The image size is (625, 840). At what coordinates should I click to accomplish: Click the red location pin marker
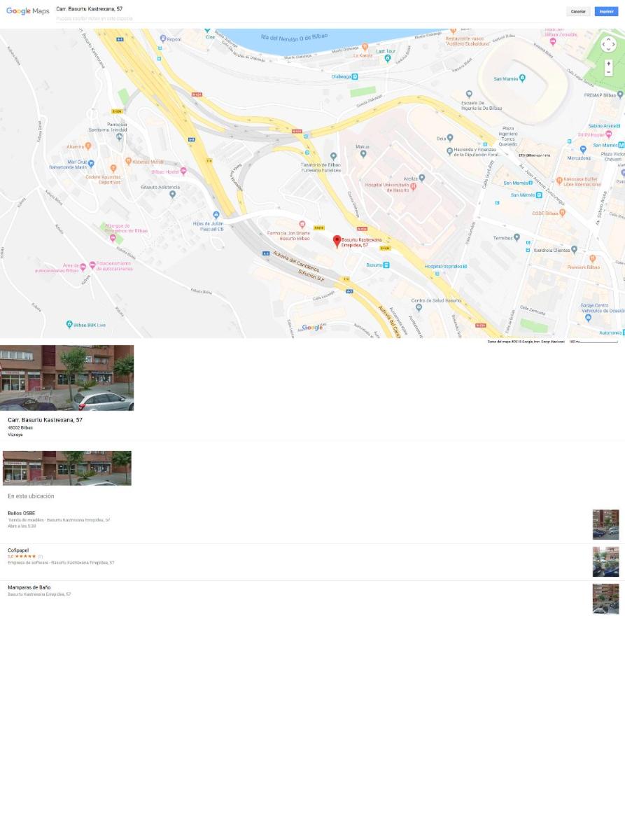pos(337,241)
